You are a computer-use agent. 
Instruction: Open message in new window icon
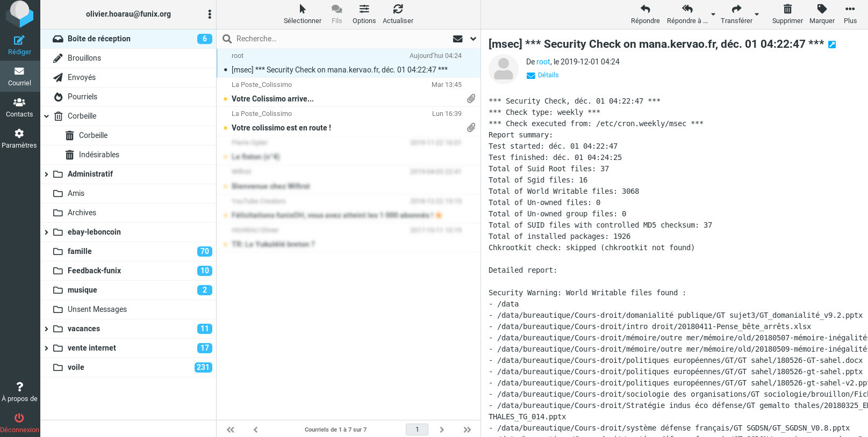point(832,45)
